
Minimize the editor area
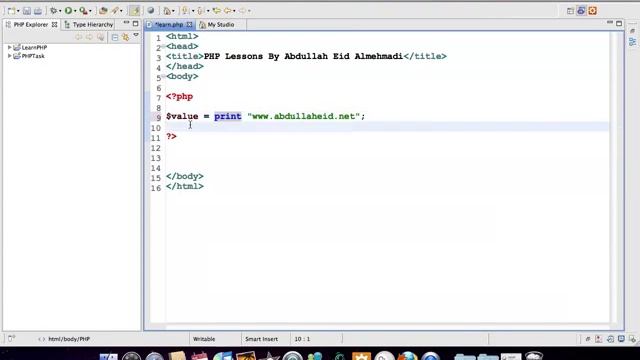pos(609,23)
